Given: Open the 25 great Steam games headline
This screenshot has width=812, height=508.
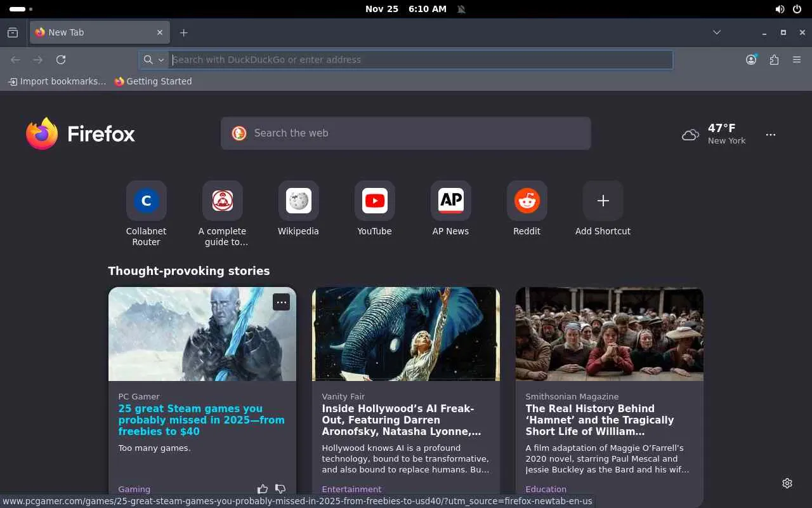Looking at the screenshot, I should click(202, 420).
